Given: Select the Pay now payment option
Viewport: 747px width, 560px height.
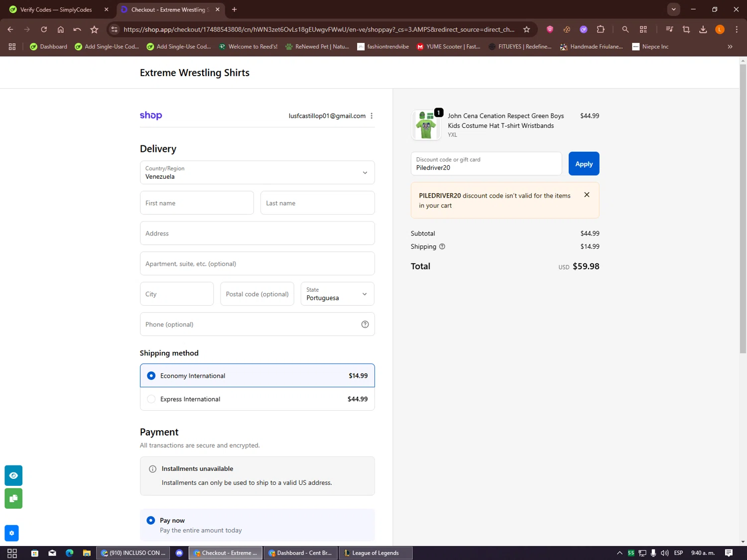Looking at the screenshot, I should [x=257, y=525].
